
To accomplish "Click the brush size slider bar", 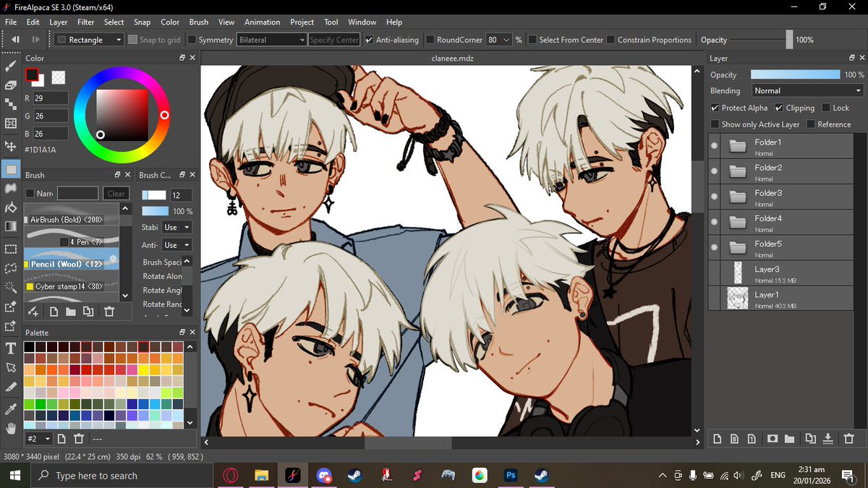I will (x=154, y=195).
